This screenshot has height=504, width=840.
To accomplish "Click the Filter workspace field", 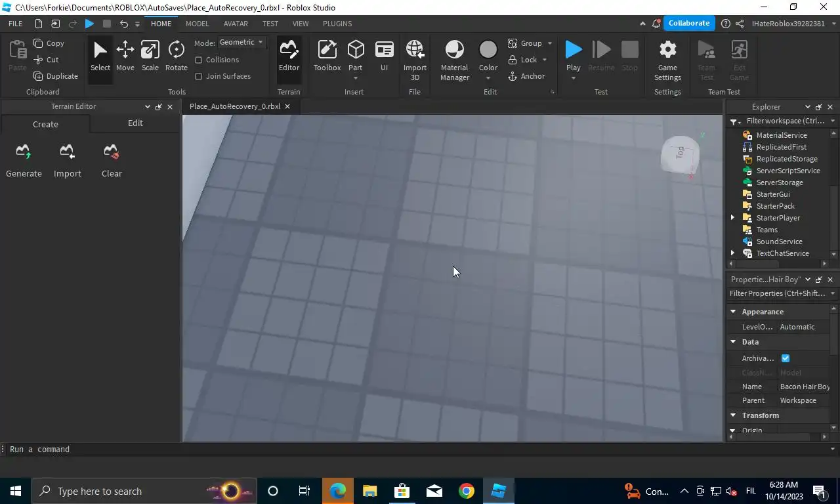I will point(784,121).
